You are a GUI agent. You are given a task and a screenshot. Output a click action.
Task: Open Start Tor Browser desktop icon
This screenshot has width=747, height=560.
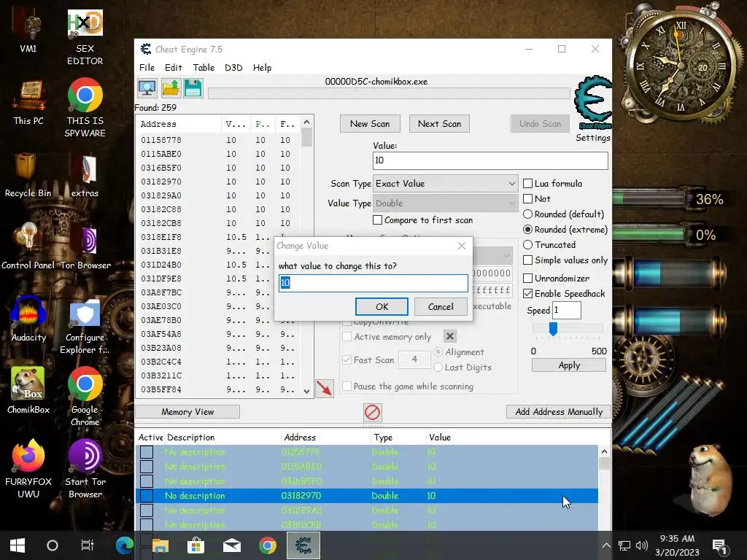85,469
